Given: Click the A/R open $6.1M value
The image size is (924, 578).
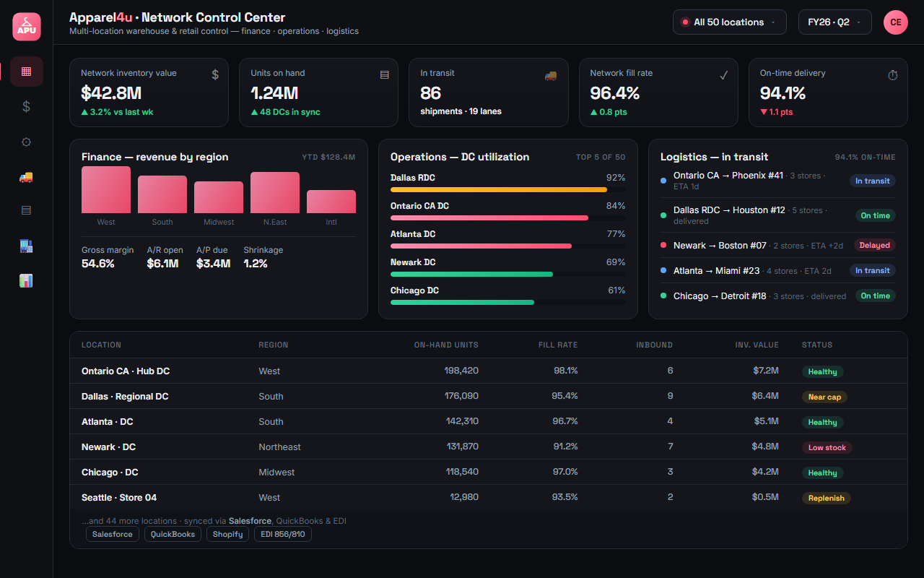Looking at the screenshot, I should (162, 264).
